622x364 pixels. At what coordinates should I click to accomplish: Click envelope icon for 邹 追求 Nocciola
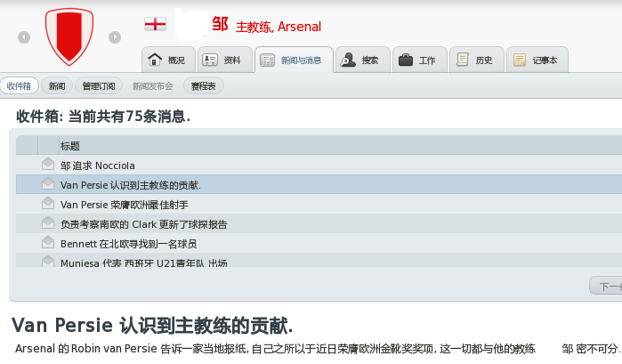click(48, 164)
